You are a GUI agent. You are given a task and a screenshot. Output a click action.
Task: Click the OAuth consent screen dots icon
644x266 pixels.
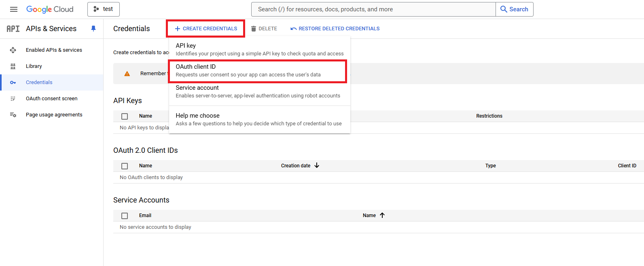(x=13, y=99)
